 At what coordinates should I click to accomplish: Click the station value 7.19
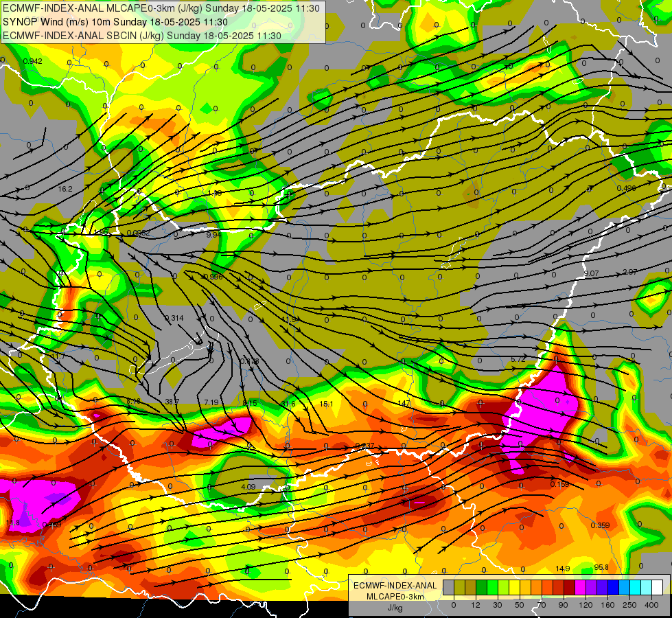point(211,402)
